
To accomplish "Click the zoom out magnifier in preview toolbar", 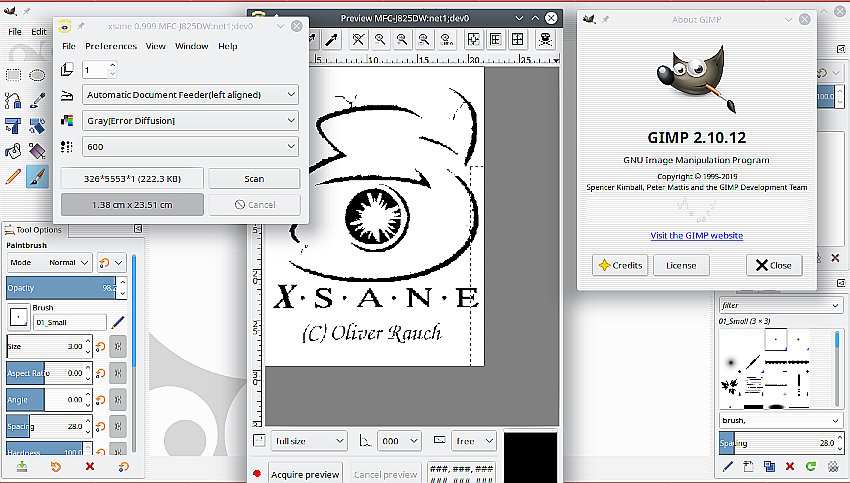I will tap(380, 40).
